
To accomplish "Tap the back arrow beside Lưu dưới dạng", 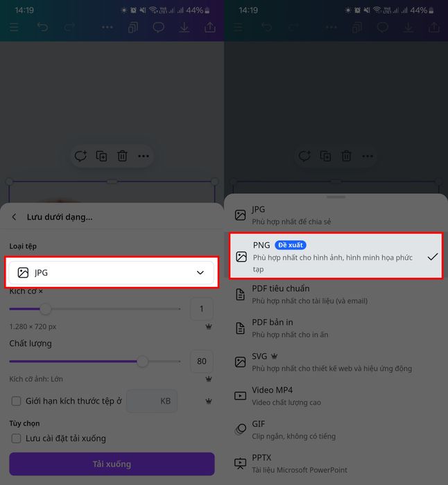I will tap(14, 217).
